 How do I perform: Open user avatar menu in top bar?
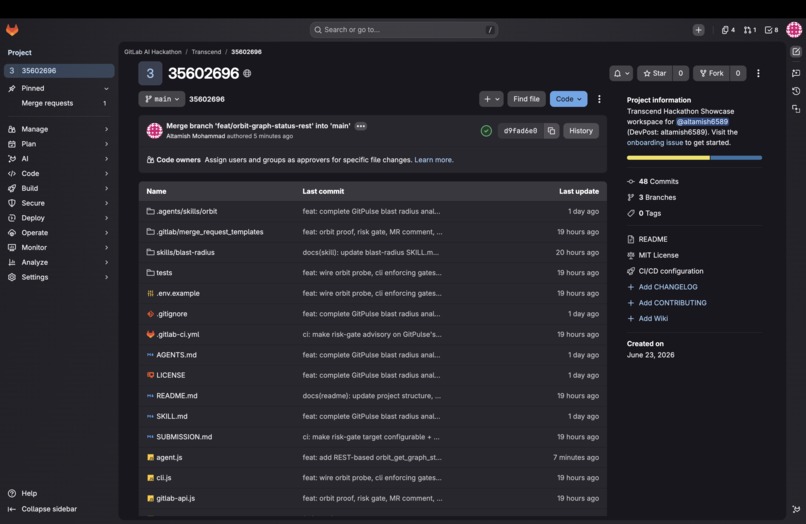tap(794, 30)
